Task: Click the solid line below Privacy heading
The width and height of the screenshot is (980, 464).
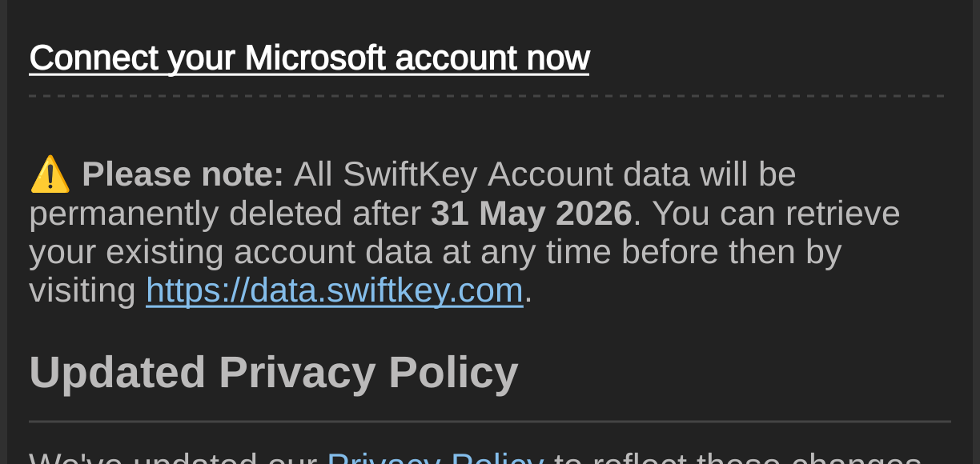Action: (490, 421)
